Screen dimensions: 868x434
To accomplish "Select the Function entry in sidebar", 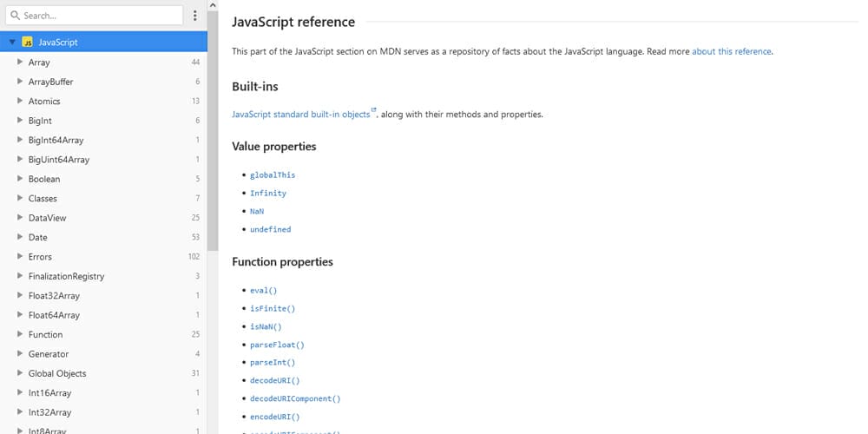I will click(x=45, y=334).
